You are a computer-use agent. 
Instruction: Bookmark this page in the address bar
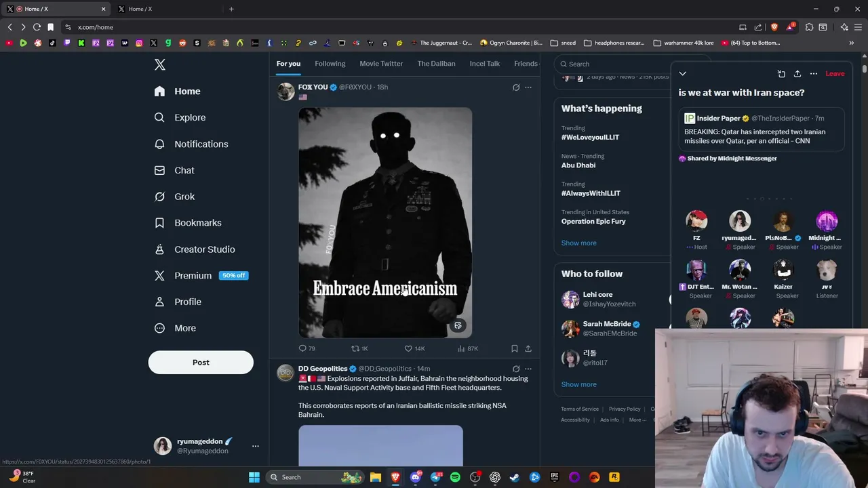50,27
